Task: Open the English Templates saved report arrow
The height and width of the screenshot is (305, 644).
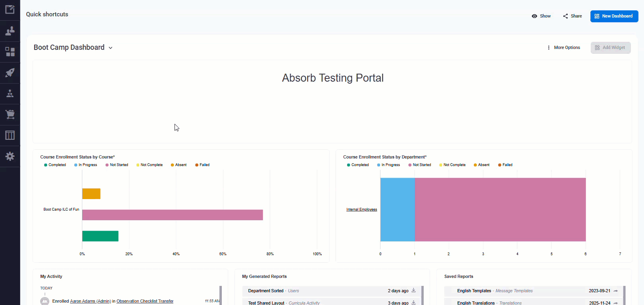Action: point(616,291)
